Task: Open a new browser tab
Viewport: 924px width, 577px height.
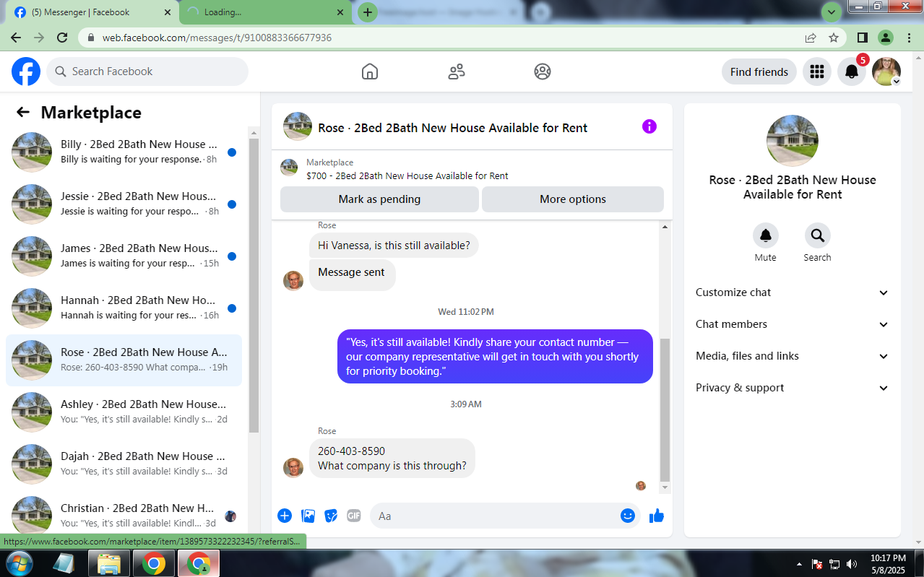Action: [x=368, y=12]
